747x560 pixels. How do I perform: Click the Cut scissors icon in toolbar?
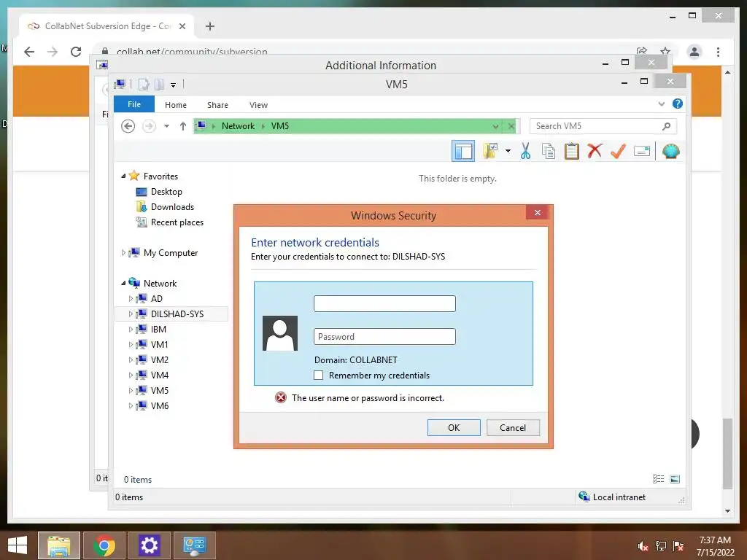pos(525,151)
